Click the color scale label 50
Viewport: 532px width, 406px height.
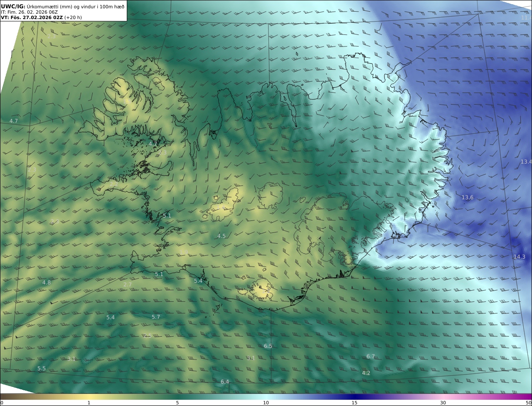click(529, 403)
